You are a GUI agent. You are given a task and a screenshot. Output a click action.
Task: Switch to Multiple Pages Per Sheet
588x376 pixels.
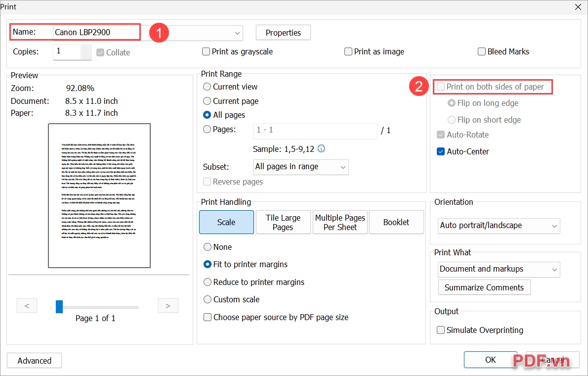[x=340, y=222]
